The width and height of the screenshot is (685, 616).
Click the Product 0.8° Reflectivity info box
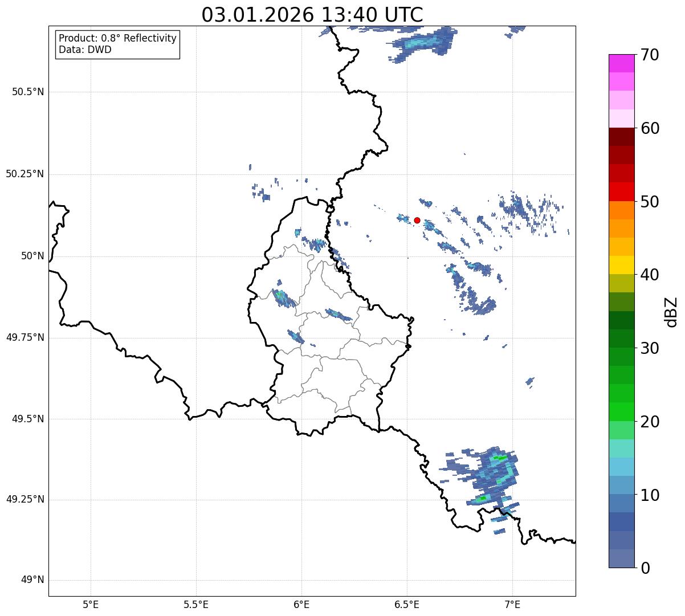[x=118, y=44]
